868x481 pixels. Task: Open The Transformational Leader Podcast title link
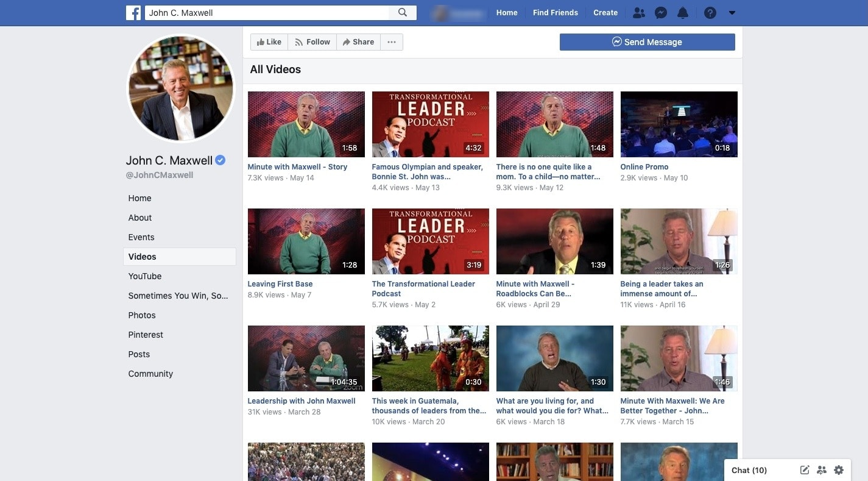coord(424,289)
